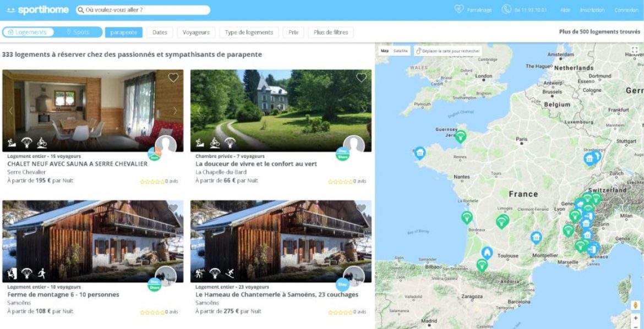Open Aide in the header
The width and height of the screenshot is (644, 329).
(565, 10)
